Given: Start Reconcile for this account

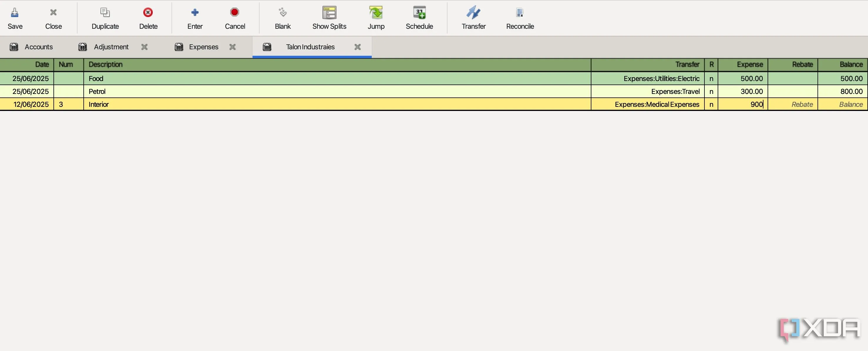Looking at the screenshot, I should (x=519, y=13).
